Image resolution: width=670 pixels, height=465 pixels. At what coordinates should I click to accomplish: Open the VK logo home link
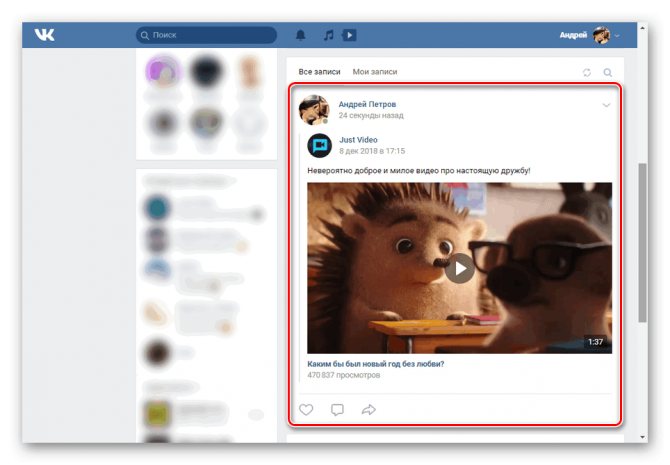(x=44, y=35)
